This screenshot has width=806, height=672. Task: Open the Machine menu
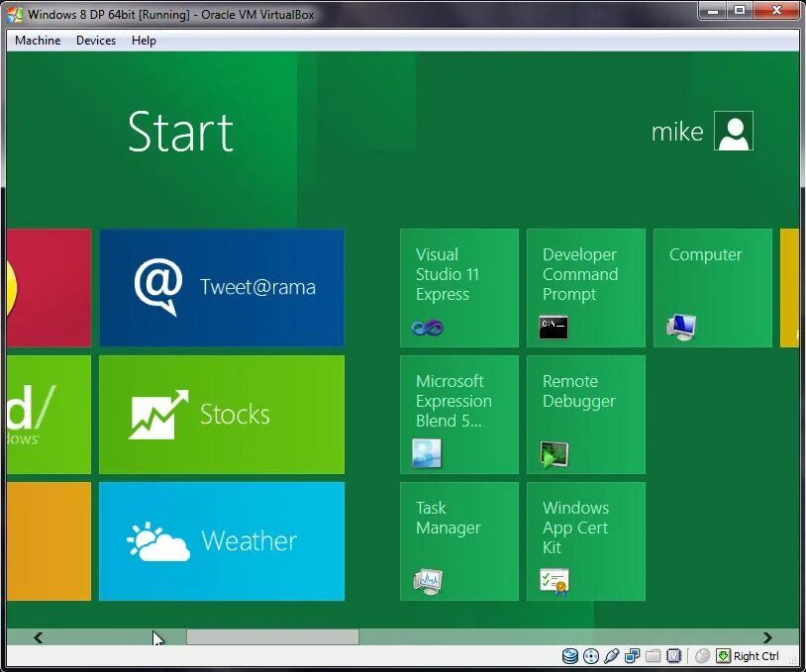click(x=38, y=40)
